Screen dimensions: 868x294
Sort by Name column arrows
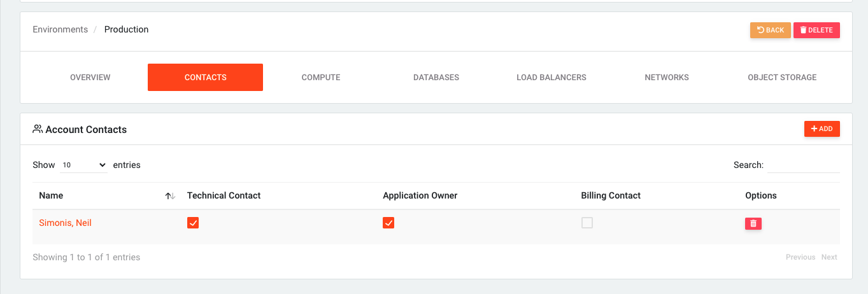170,196
